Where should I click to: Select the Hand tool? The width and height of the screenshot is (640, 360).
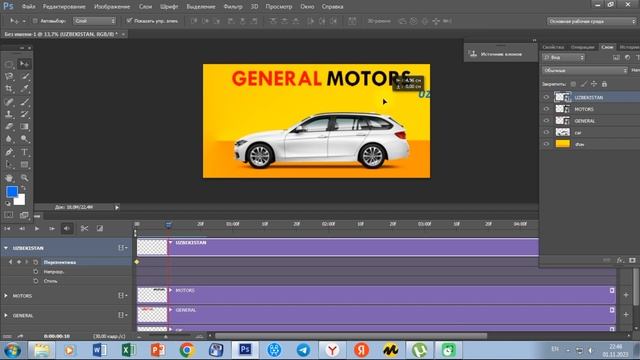9,178
